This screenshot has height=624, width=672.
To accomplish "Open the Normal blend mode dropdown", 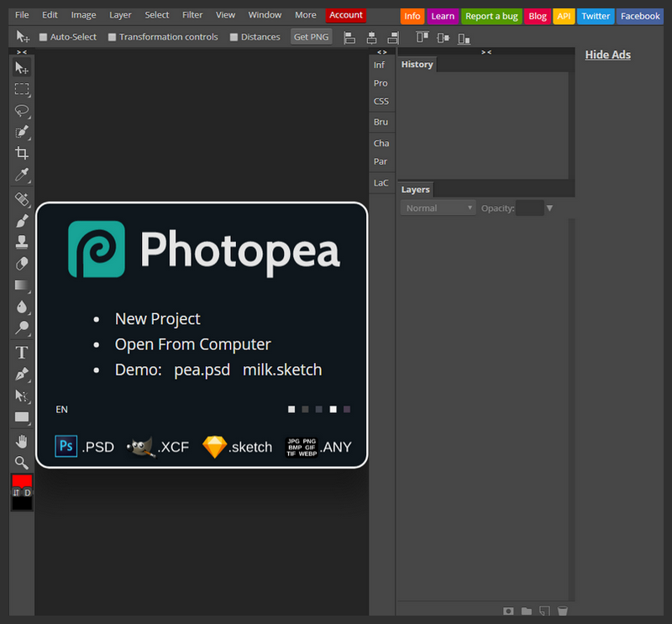I will (x=438, y=207).
